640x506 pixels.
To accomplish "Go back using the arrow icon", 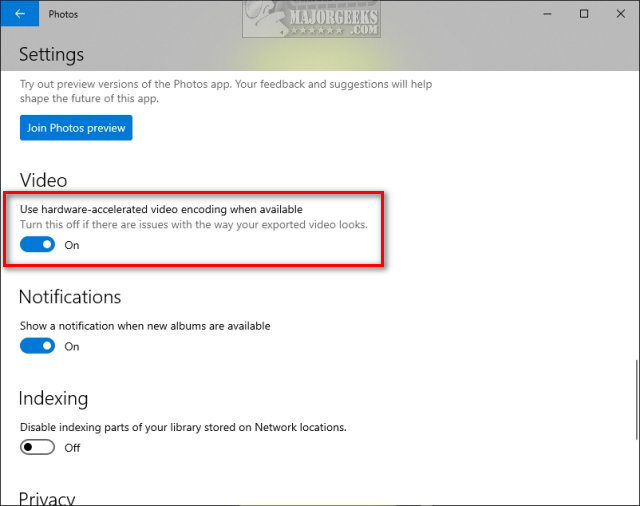I will point(20,13).
